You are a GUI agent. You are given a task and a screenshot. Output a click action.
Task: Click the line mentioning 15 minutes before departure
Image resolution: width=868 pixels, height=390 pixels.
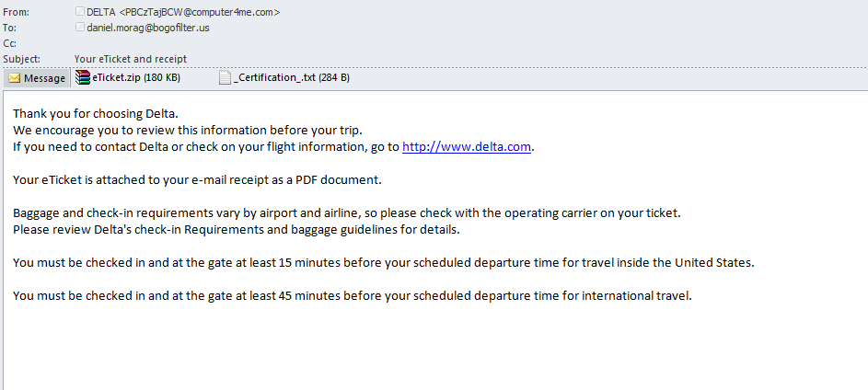[x=384, y=263]
